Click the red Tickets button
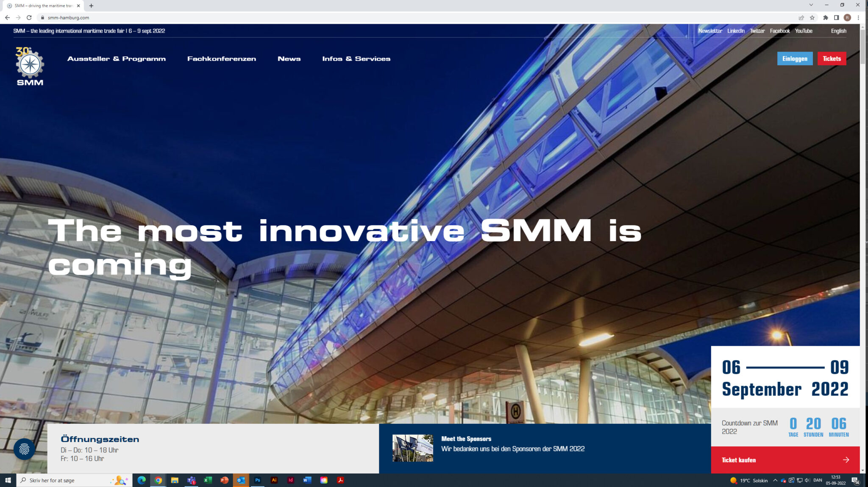This screenshot has width=868, height=487. click(x=832, y=58)
